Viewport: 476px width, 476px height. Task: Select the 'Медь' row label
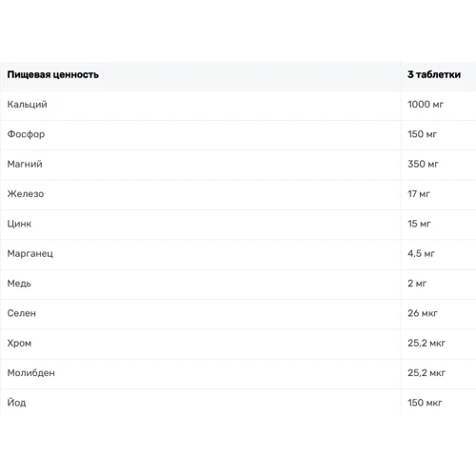point(19,284)
